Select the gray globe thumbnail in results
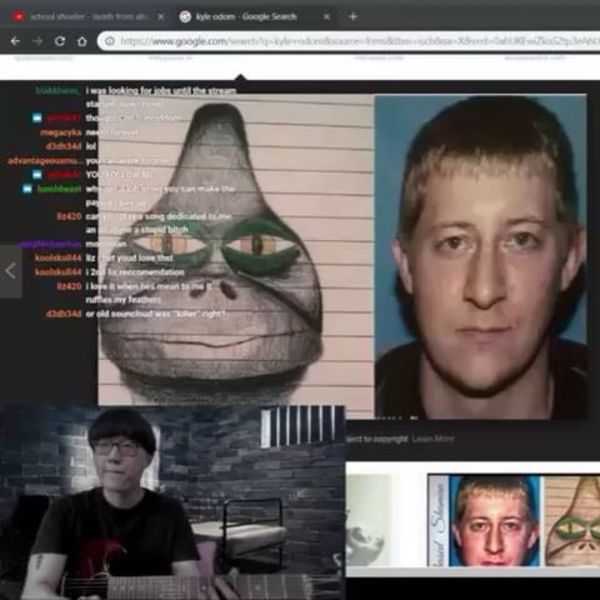 [368, 521]
